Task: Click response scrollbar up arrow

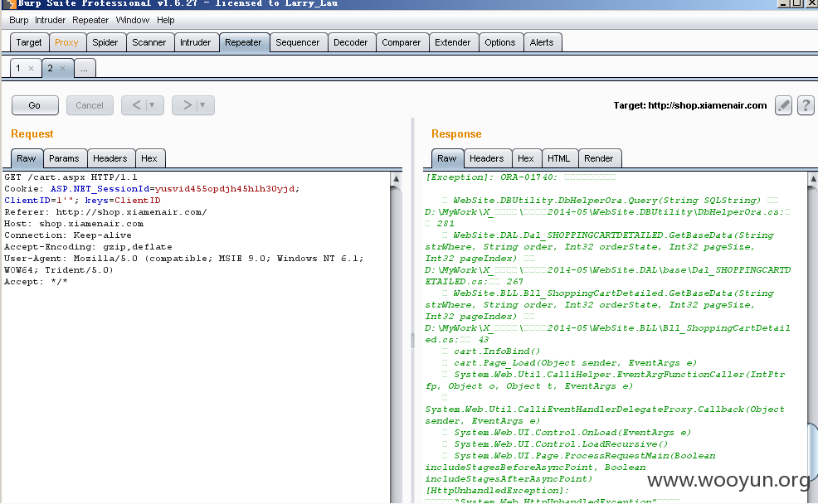Action: (x=813, y=179)
